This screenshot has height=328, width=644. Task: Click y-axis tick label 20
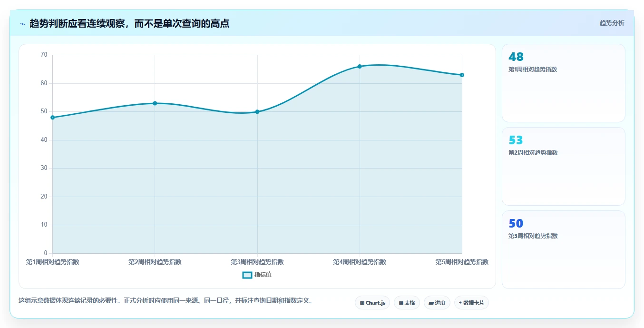tap(44, 197)
